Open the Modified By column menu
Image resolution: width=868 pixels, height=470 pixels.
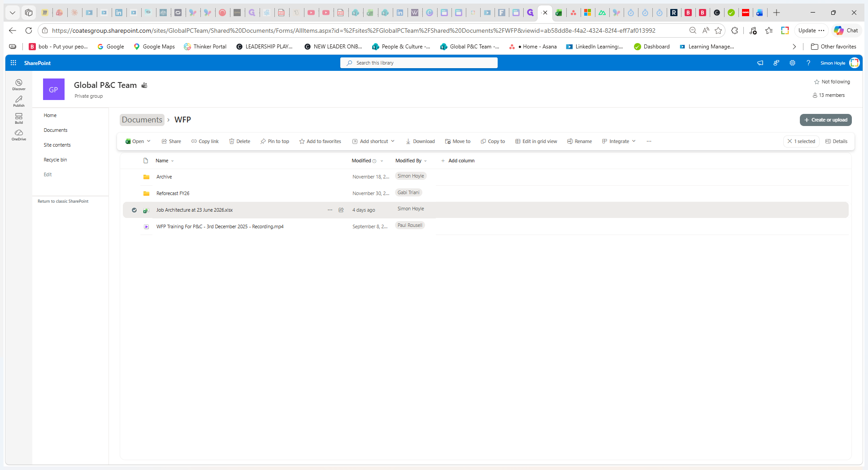pos(411,161)
